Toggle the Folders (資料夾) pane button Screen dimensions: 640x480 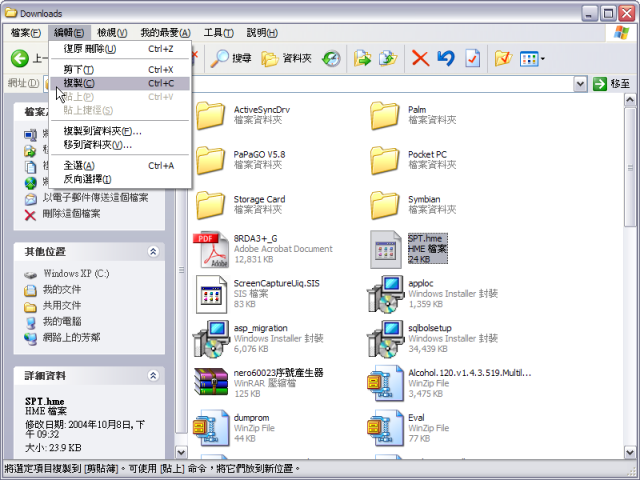[286, 58]
